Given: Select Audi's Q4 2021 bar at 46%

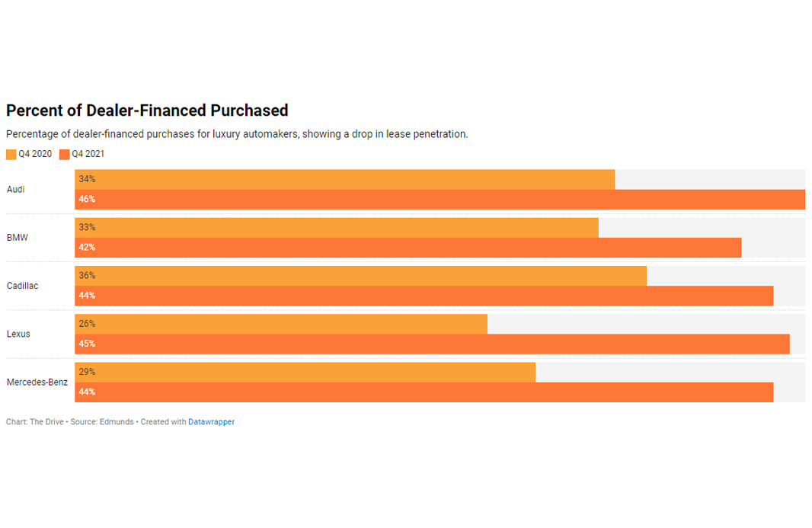Looking at the screenshot, I should pos(440,200).
